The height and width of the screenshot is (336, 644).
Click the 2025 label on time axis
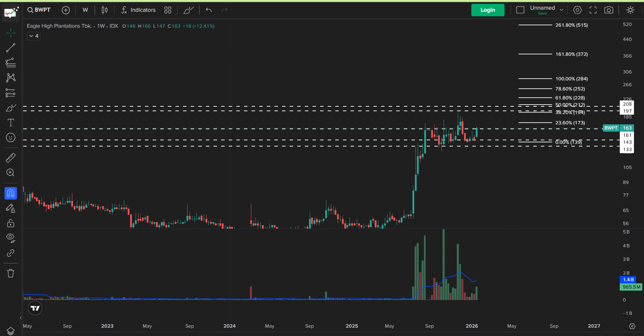(x=352, y=326)
